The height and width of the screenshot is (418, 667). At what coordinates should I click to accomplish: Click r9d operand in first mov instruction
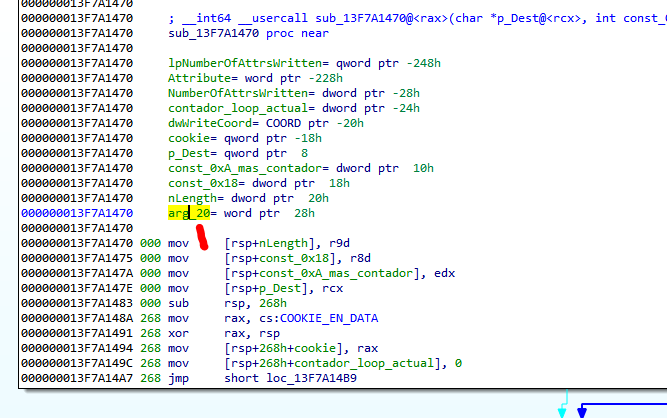(341, 243)
